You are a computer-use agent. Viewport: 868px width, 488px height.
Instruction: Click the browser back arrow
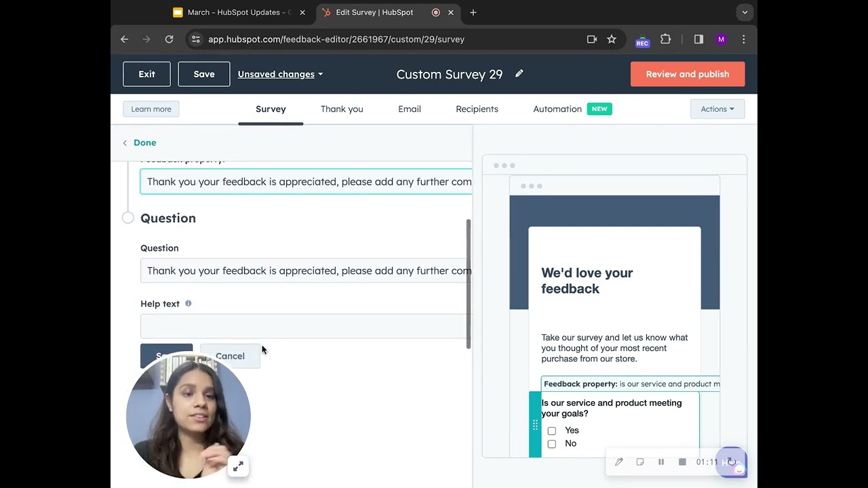coord(124,39)
